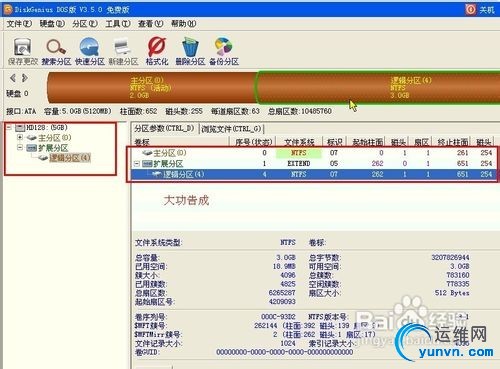
Task: Click the next disk right arrow
Action: click(24, 78)
